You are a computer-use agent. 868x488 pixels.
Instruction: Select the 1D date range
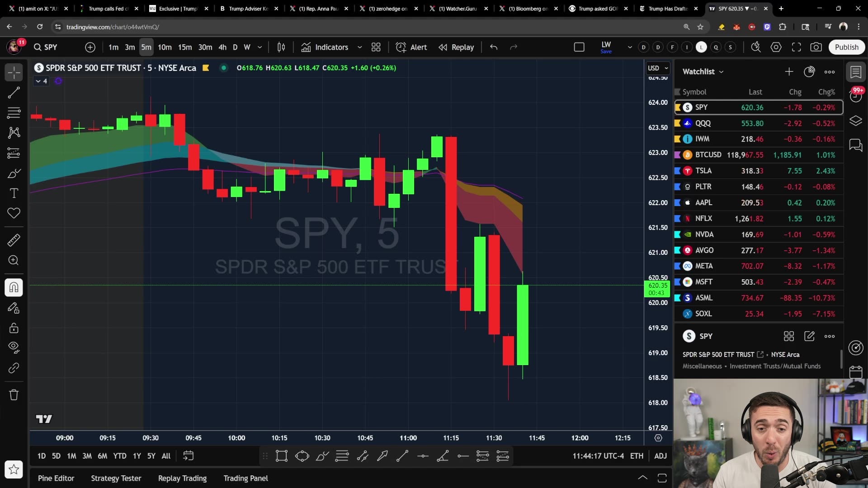coord(42,456)
